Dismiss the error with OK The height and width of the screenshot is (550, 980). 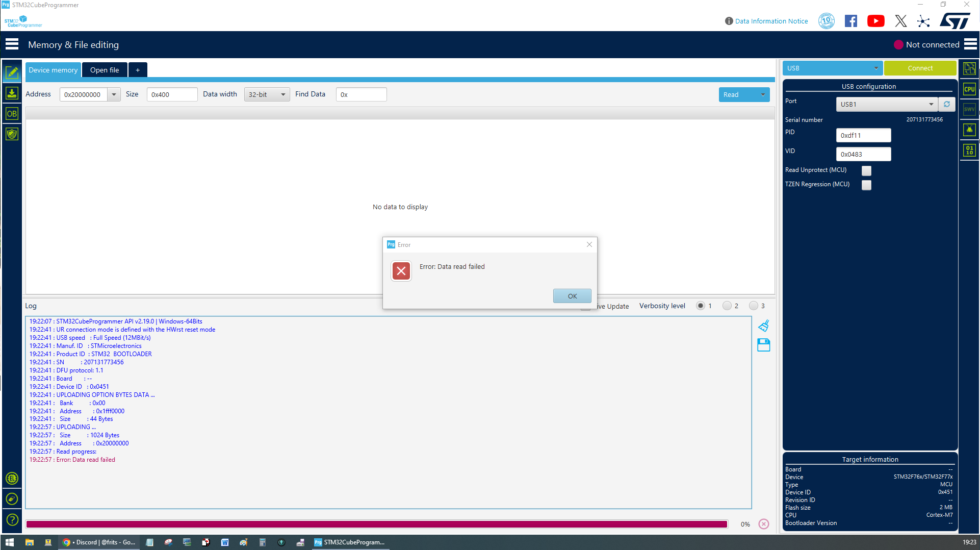coord(572,296)
